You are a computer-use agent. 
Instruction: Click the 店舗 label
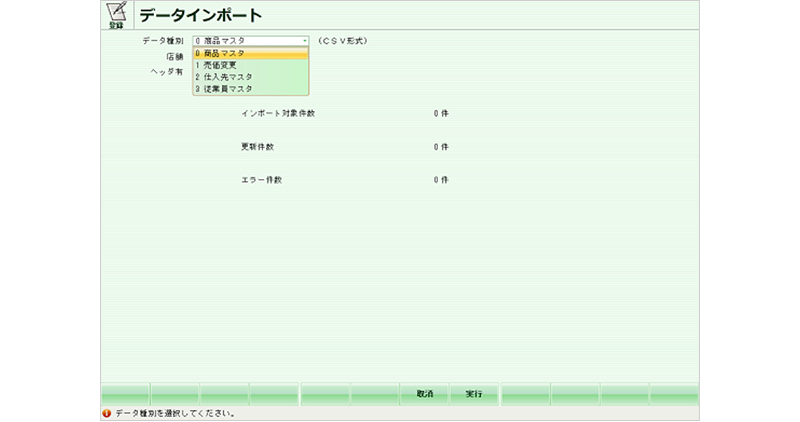(x=174, y=57)
